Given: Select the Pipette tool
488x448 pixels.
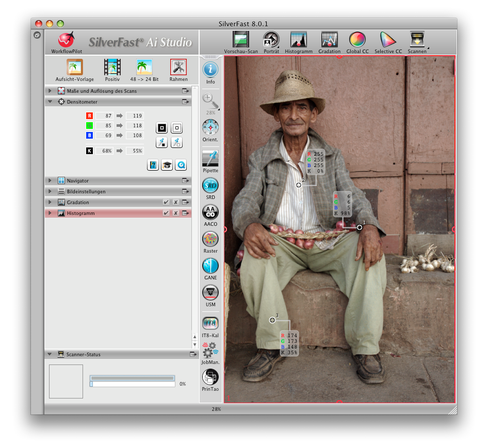Looking at the screenshot, I should click(210, 159).
